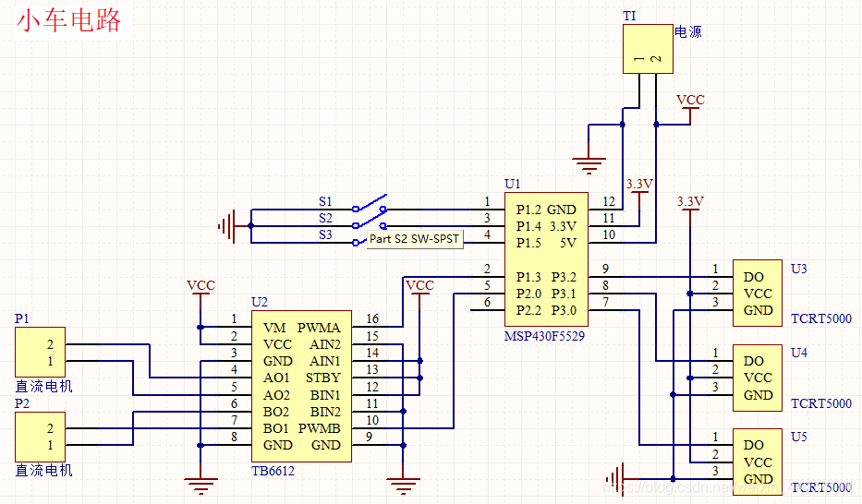Viewport: 862px width, 504px height.
Task: Click the "P1.5" pin name in U1
Action: click(528, 243)
